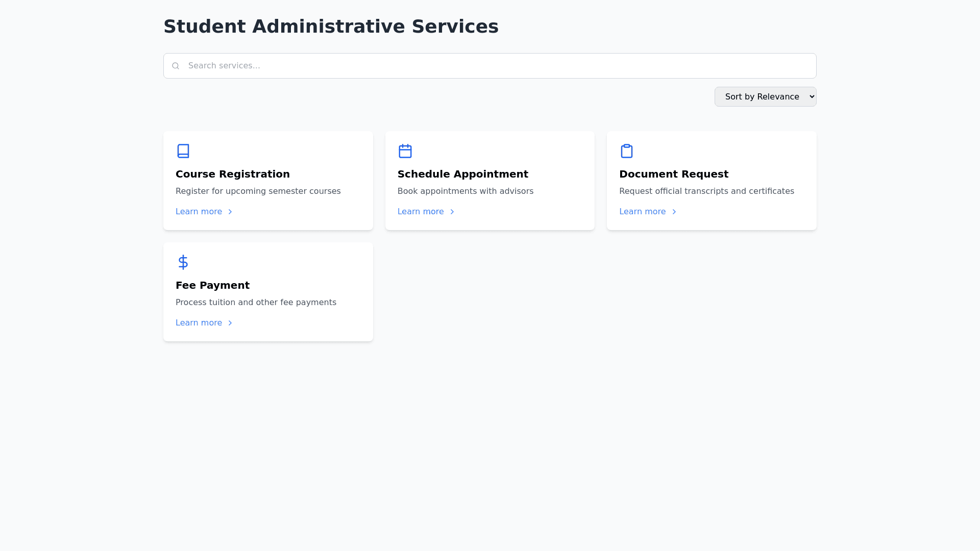Image resolution: width=980 pixels, height=551 pixels.
Task: Click the calendar icon on Schedule Appointment
Action: pos(405,151)
